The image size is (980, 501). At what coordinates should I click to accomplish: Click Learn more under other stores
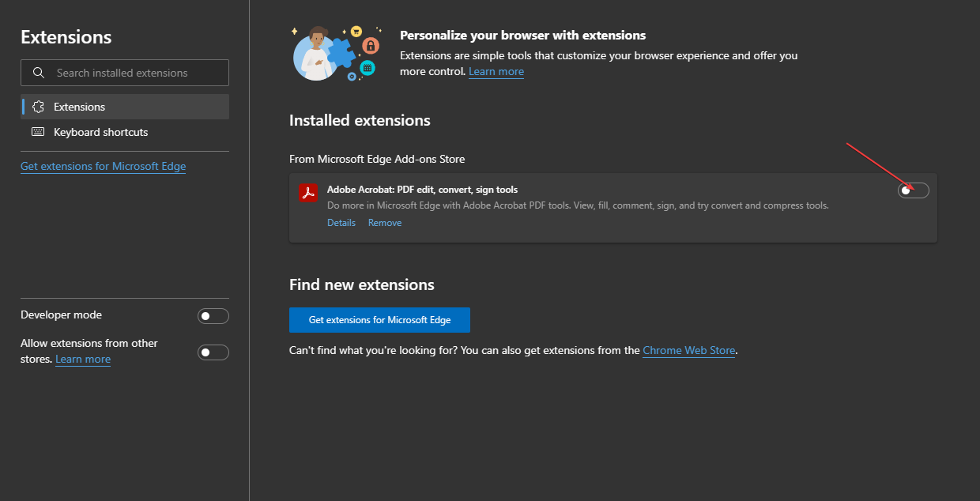83,359
